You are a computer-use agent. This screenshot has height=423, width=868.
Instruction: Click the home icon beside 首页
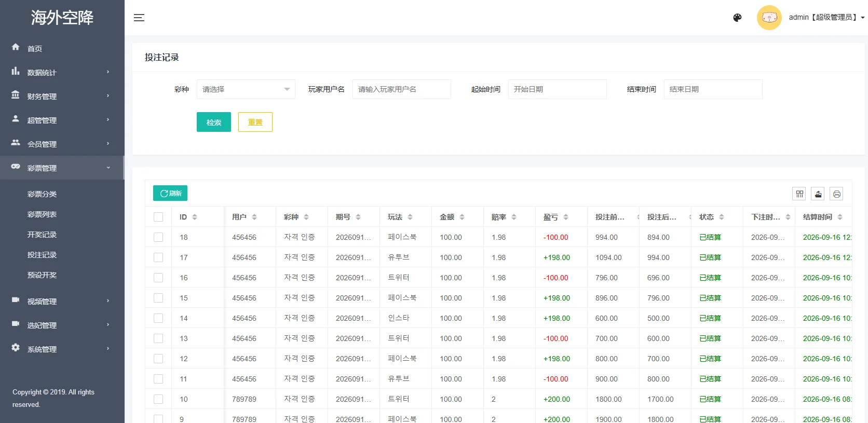(x=16, y=47)
